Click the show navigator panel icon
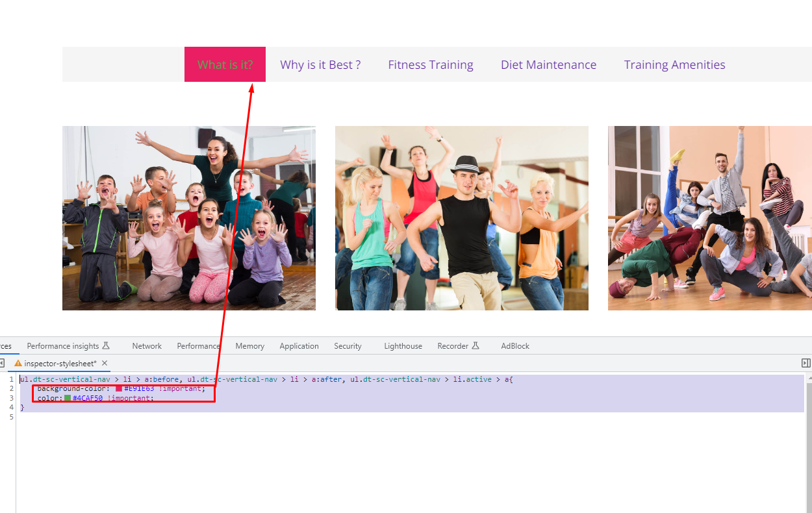This screenshot has height=513, width=812. click(2, 363)
